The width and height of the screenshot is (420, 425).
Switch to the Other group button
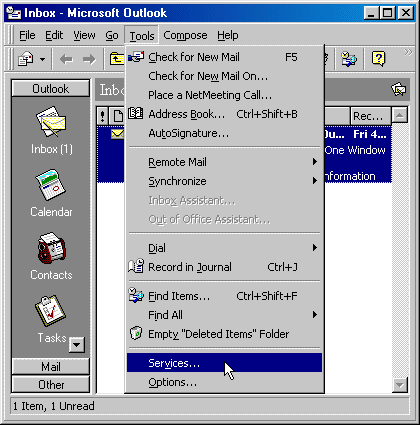click(x=51, y=385)
